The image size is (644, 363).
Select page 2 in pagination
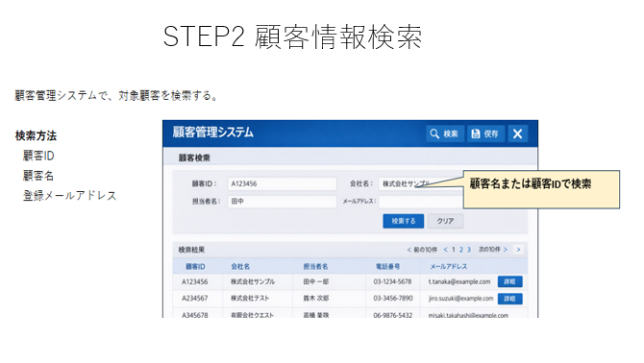pyautogui.click(x=461, y=250)
